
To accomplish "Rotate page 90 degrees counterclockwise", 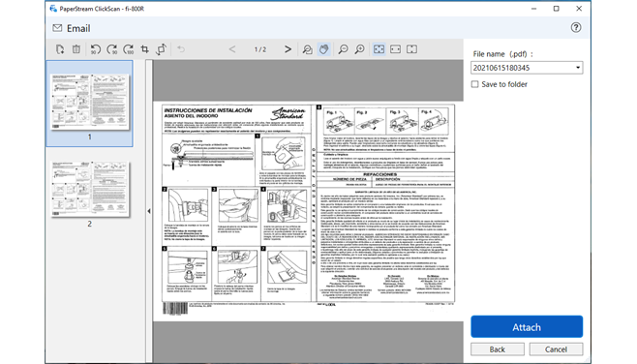I will (x=96, y=49).
